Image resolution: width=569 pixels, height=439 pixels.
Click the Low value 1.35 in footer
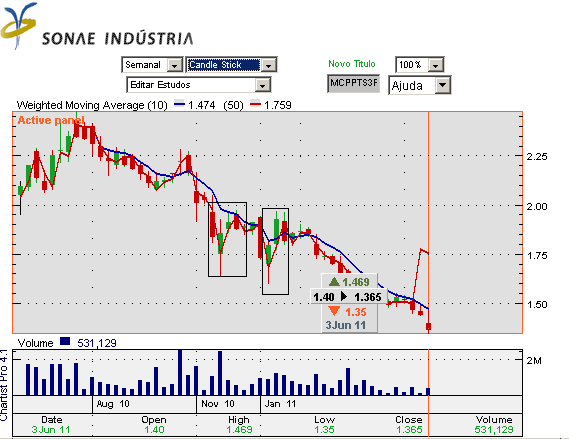pos(324,430)
